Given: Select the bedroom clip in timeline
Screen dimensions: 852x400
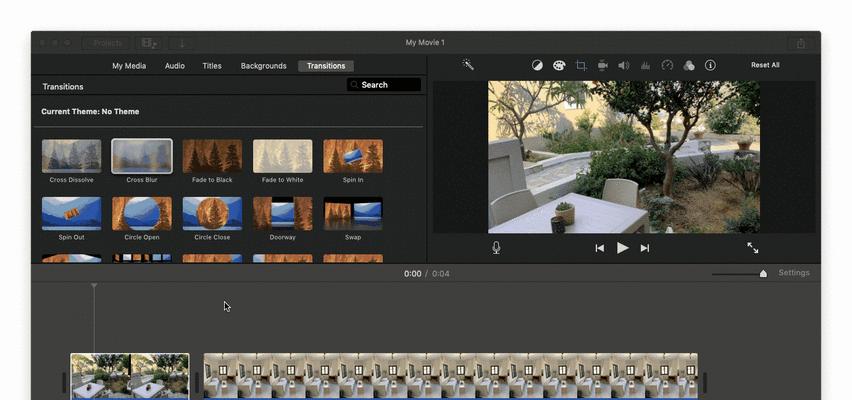Looking at the screenshot, I should (450, 376).
